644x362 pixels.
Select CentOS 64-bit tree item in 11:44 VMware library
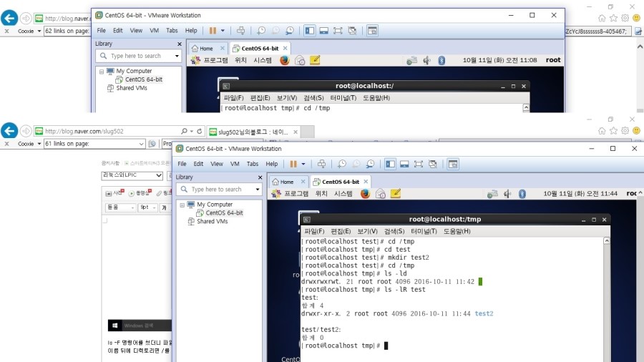pyautogui.click(x=224, y=212)
